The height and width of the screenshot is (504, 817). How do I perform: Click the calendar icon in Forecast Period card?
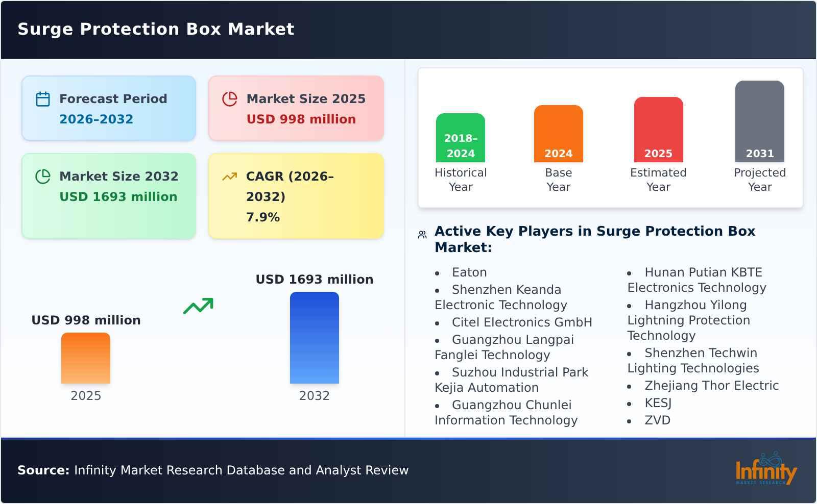click(42, 99)
